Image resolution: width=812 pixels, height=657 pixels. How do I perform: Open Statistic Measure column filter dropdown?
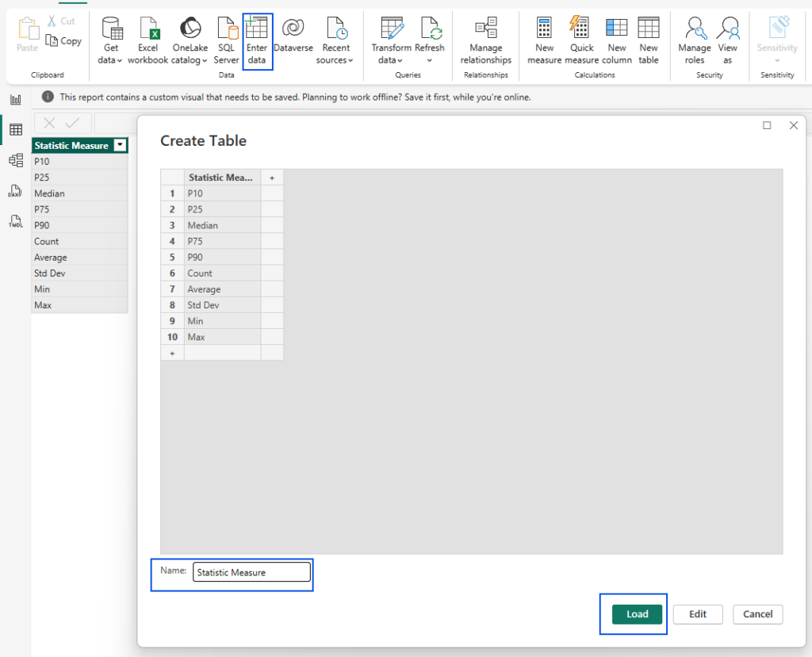120,146
